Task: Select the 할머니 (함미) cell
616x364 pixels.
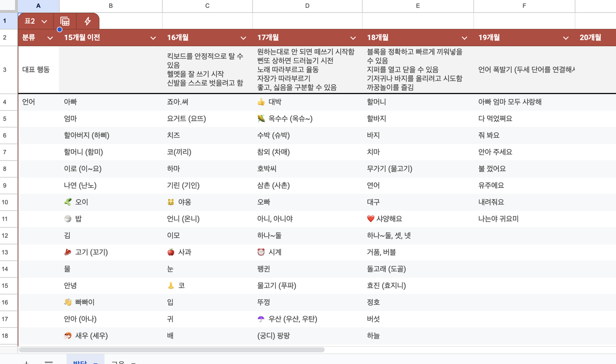Action: click(111, 152)
